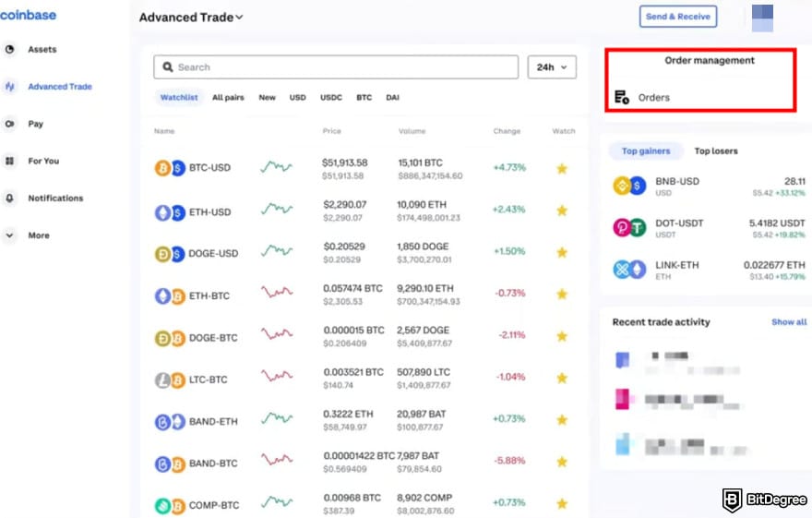Click the ETH-USD coin pair icon
812x518 pixels.
[170, 212]
